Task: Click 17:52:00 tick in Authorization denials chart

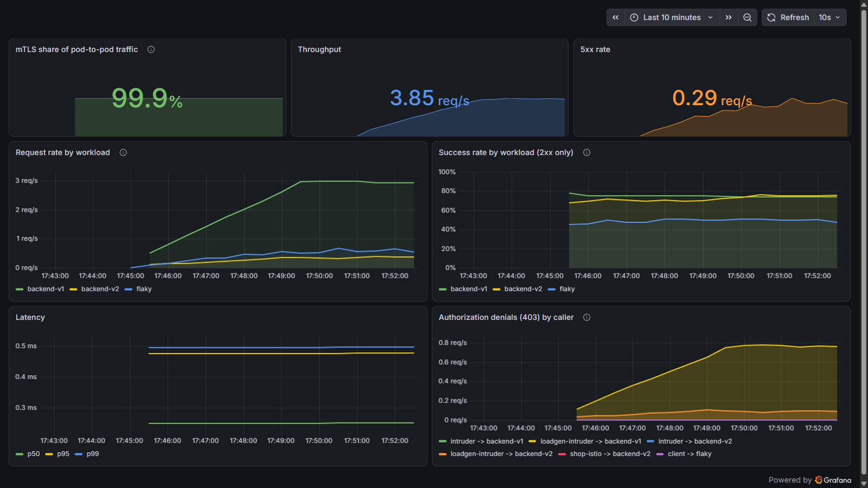Action: (x=819, y=428)
